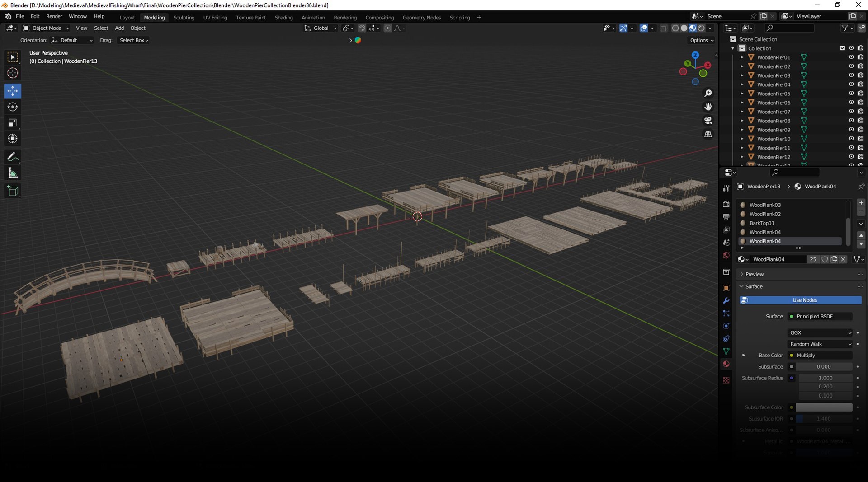868x482 pixels.
Task: Select the Annotate tool
Action: (13, 157)
